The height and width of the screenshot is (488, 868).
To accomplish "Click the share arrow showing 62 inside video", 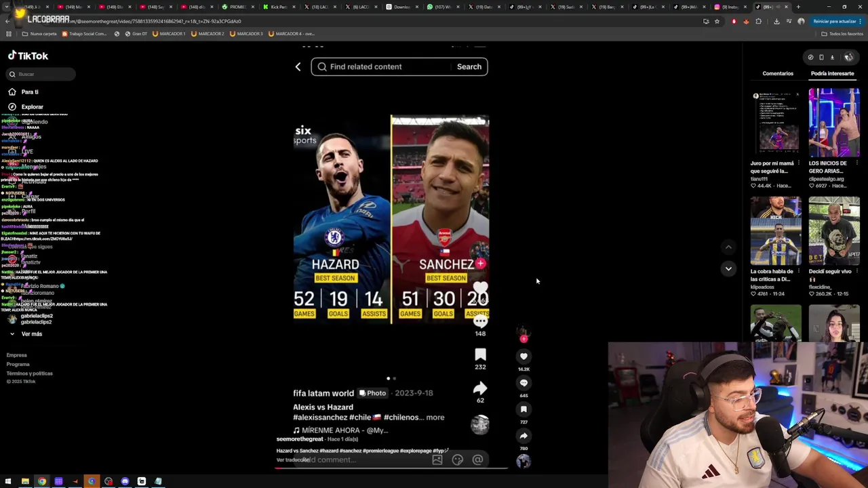I will [x=480, y=388].
